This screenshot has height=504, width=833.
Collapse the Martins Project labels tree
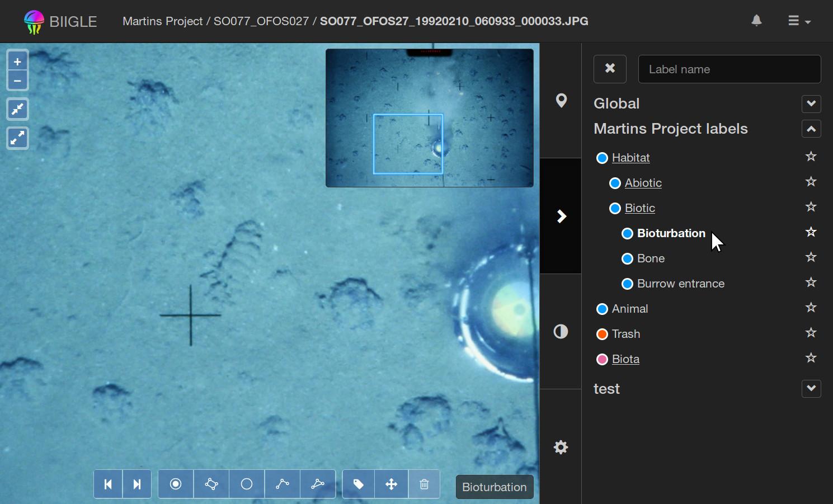click(811, 129)
